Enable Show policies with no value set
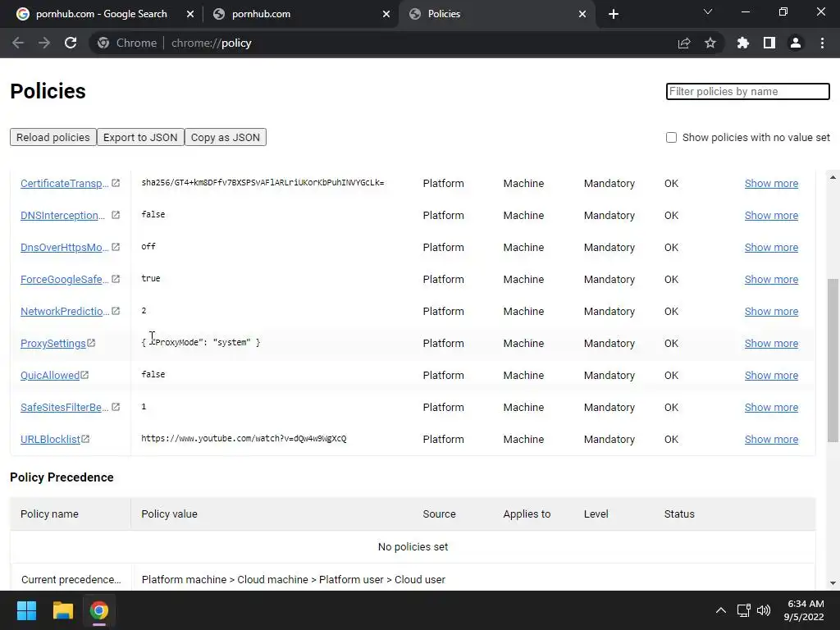Viewport: 840px width, 630px height. click(671, 138)
